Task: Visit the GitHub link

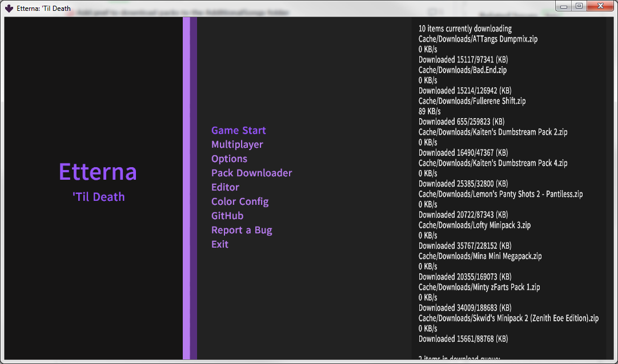Action: 227,216
